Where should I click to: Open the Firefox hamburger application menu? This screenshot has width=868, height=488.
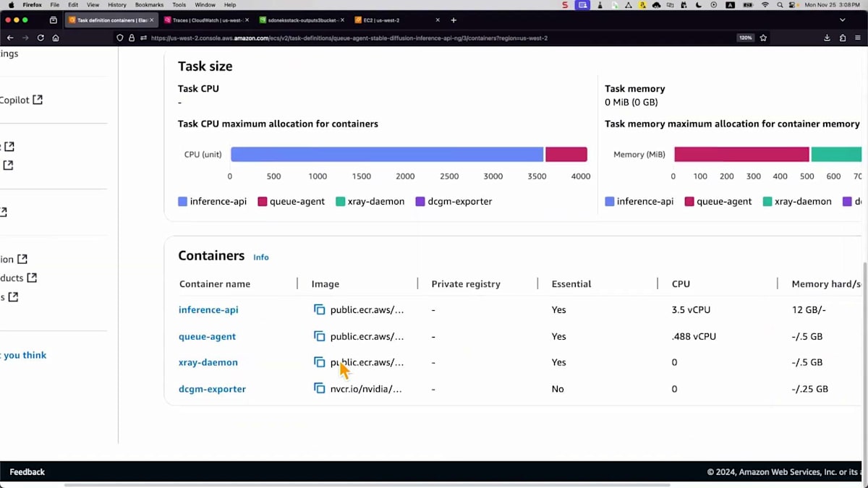point(858,38)
